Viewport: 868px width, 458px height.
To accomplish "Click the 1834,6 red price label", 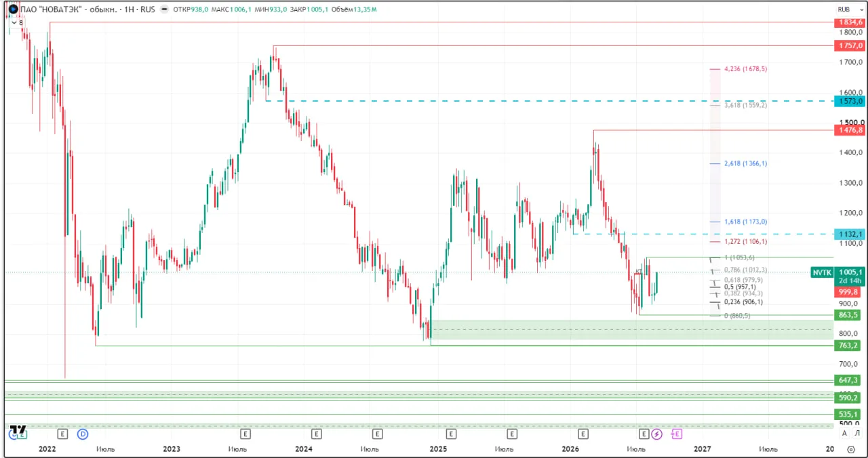I will (849, 22).
